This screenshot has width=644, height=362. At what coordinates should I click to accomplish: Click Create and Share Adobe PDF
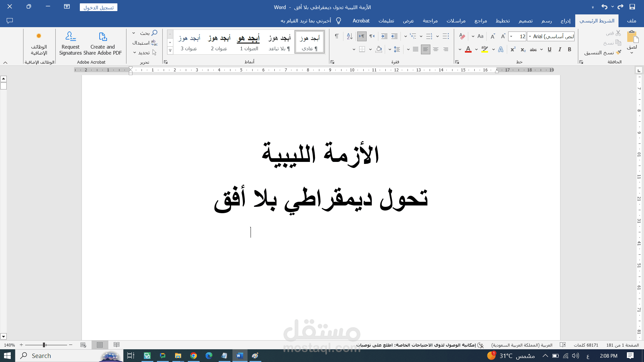click(x=103, y=42)
